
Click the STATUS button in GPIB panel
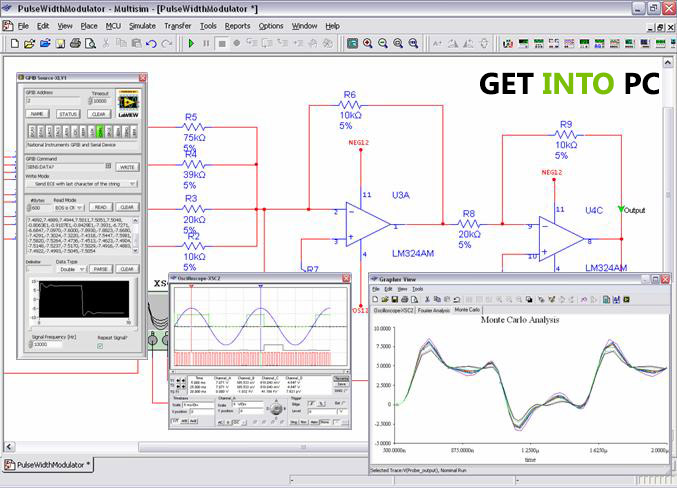click(68, 114)
